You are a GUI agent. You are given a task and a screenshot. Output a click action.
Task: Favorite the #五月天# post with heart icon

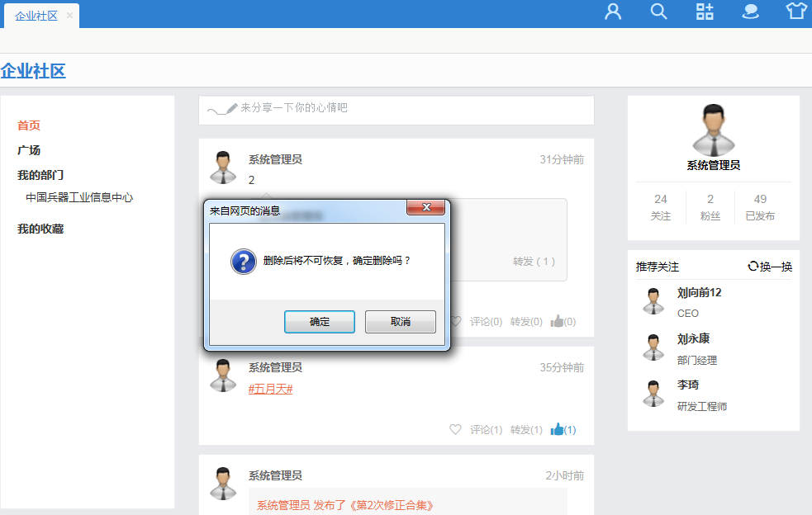(x=455, y=429)
